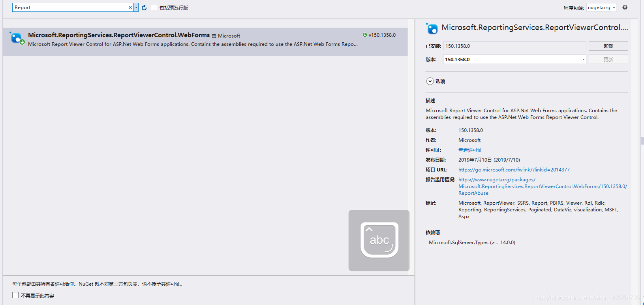Click the Microsoft author name in list row
The image size is (644, 305).
click(x=229, y=36)
